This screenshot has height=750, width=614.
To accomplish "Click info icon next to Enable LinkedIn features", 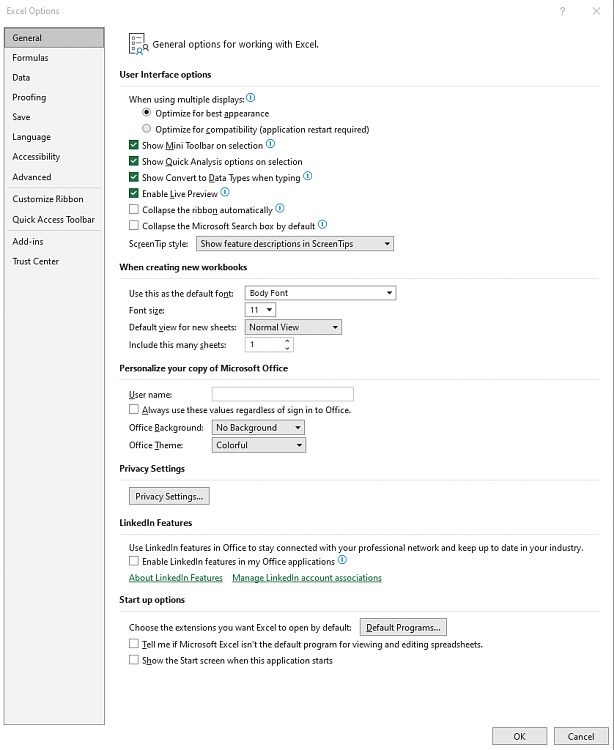I will (342, 560).
